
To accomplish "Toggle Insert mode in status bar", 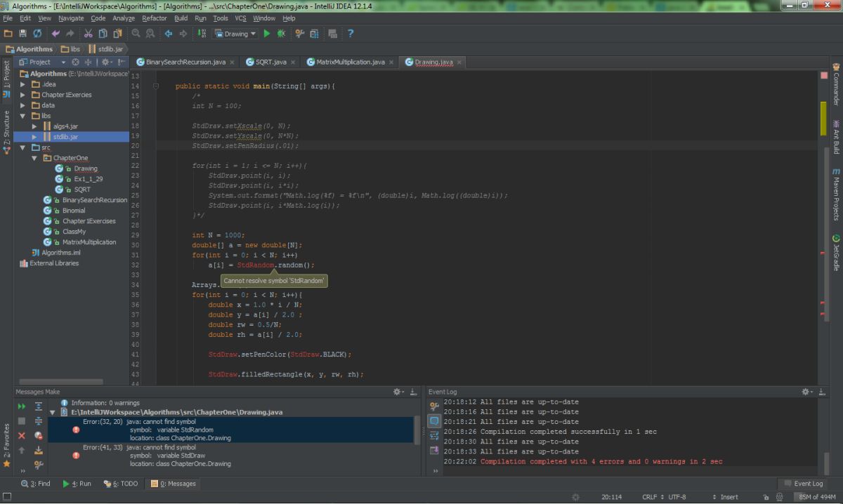I will click(x=729, y=497).
